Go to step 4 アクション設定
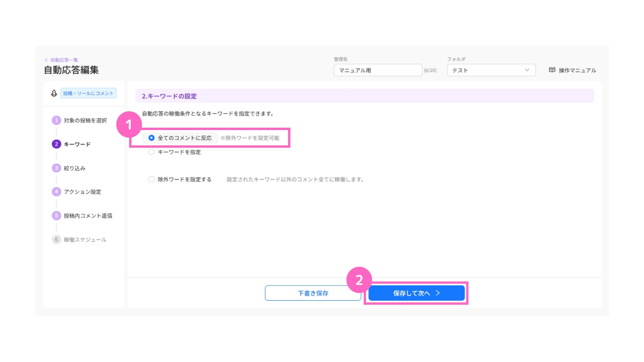Image resolution: width=644 pixels, height=362 pixels. pyautogui.click(x=76, y=192)
